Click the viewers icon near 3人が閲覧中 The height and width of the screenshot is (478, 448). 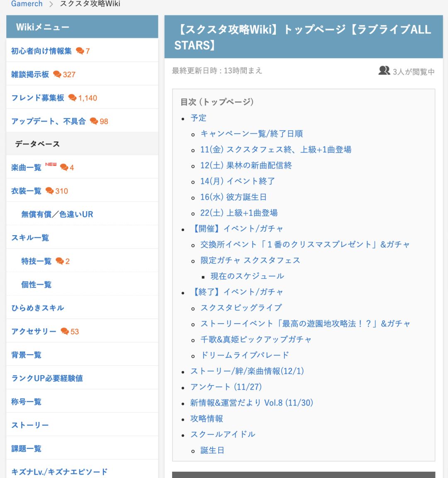(x=384, y=71)
